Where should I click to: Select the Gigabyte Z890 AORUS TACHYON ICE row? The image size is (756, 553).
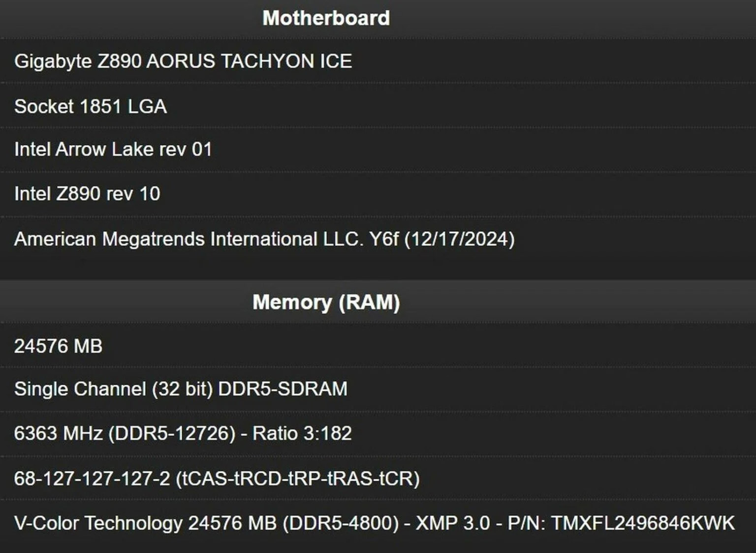click(183, 61)
